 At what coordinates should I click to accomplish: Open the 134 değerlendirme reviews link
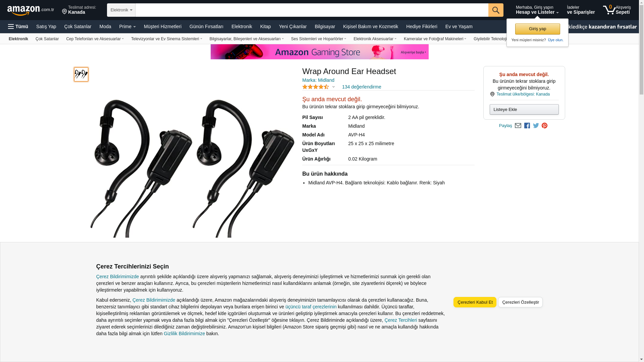point(362,87)
